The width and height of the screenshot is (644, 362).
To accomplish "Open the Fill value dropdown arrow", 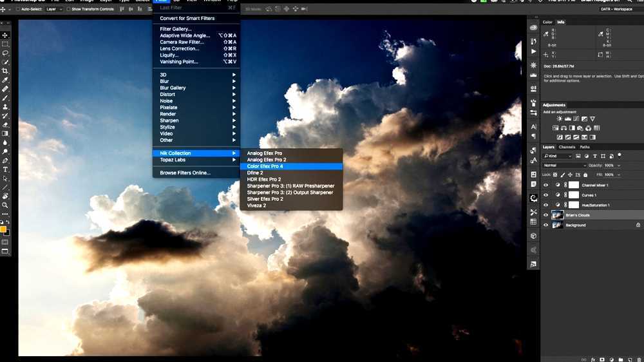I will pos(618,175).
